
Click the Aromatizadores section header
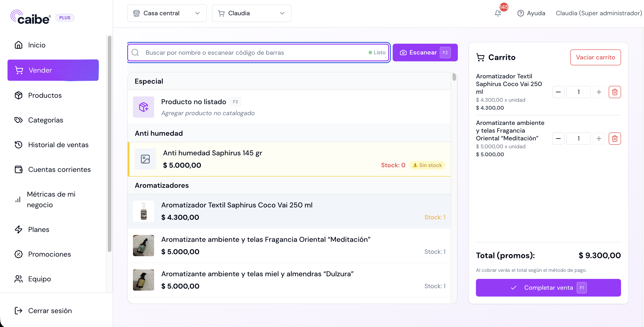[289, 185]
